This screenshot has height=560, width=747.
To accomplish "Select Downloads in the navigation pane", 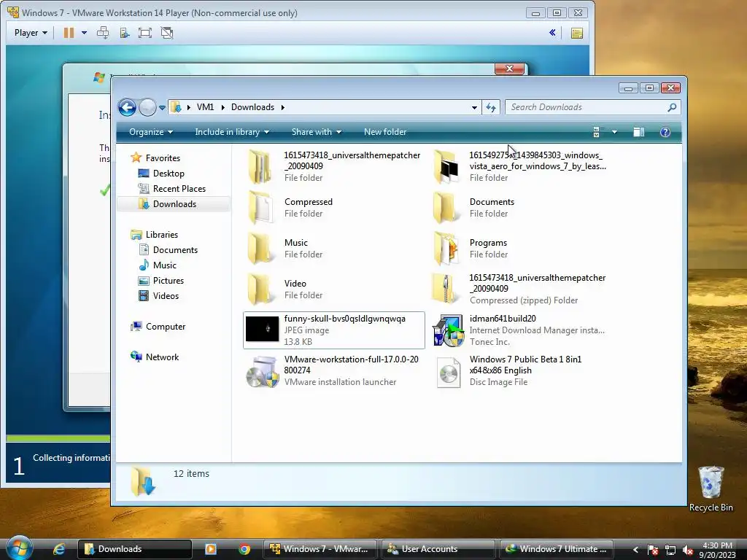I will 174,204.
